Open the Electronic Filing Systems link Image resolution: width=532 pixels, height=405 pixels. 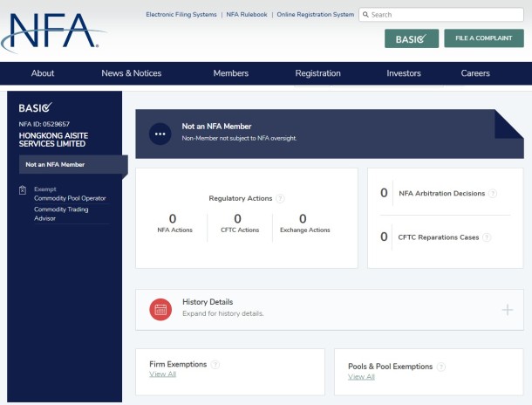pyautogui.click(x=181, y=15)
